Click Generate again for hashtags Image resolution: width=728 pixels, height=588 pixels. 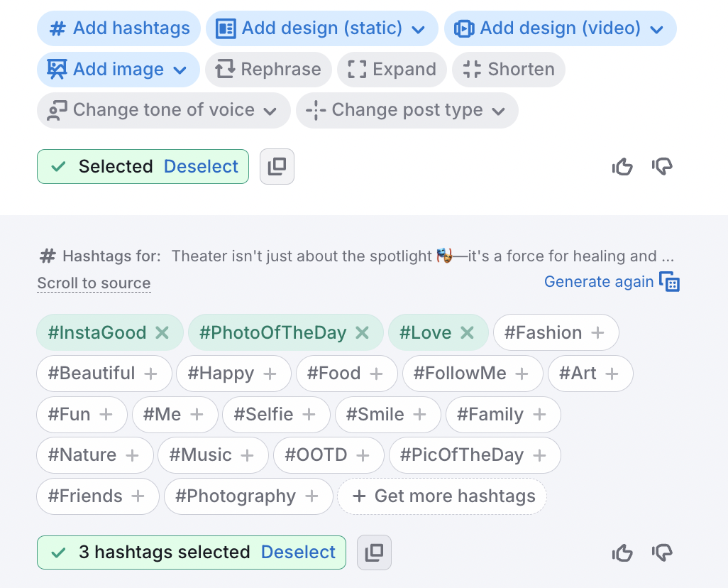click(x=599, y=281)
